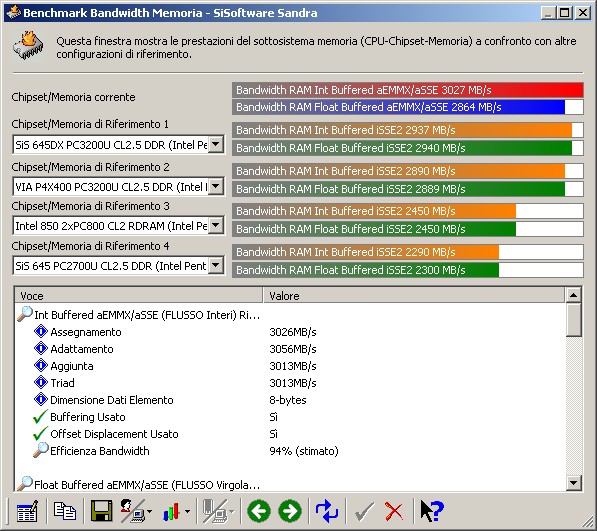Click green check beside Offset Displacement Usato

click(40, 433)
